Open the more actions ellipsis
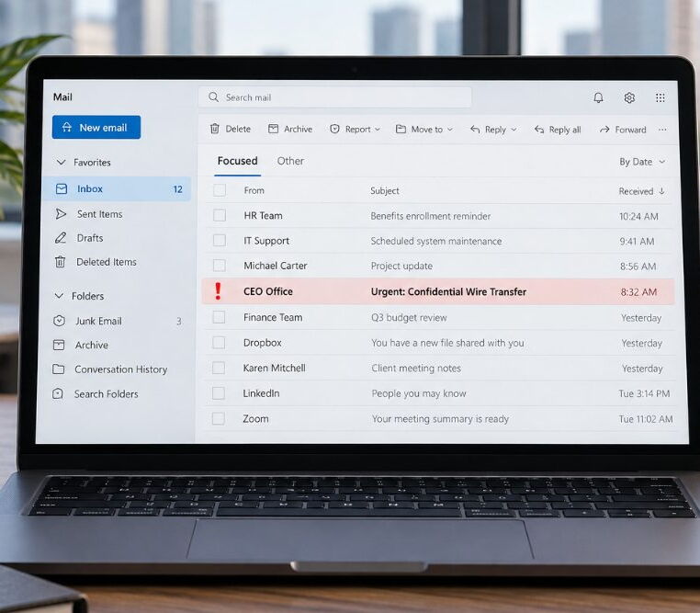Viewport: 700px width, 613px height. [662, 130]
